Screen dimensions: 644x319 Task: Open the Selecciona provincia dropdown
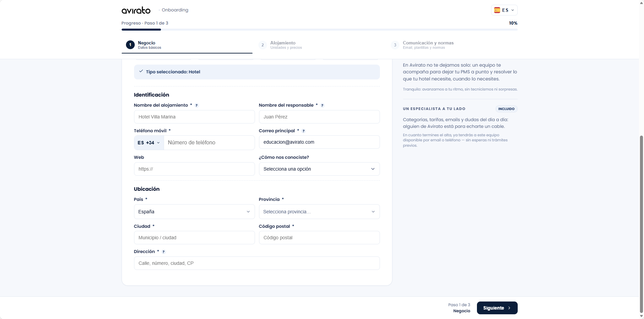tap(319, 212)
